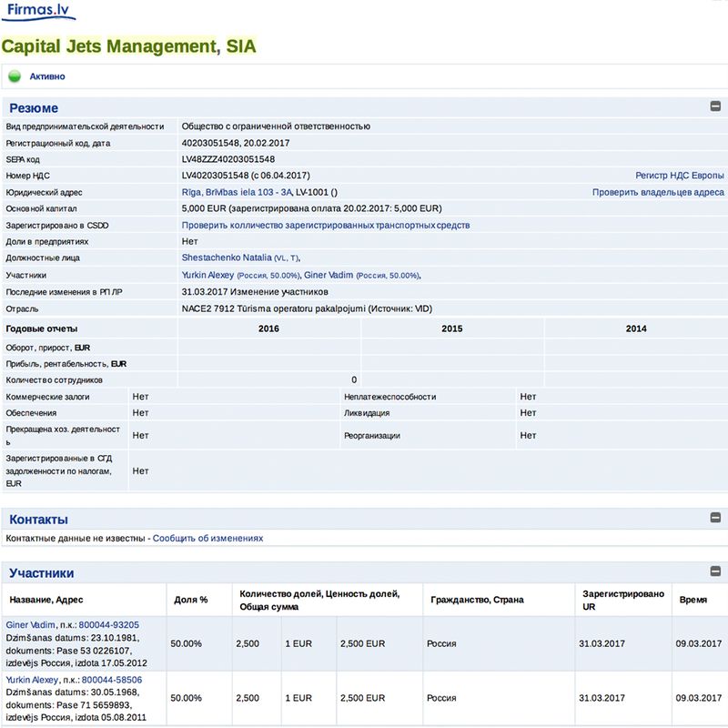The image size is (728, 728).
Task: Click Сообщить об изменениях link
Action: (208, 538)
